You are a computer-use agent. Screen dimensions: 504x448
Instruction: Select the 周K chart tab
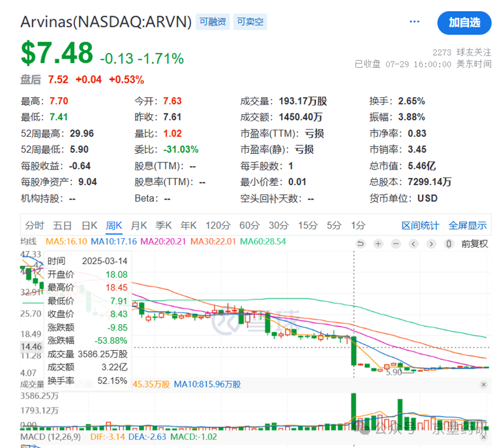114,225
